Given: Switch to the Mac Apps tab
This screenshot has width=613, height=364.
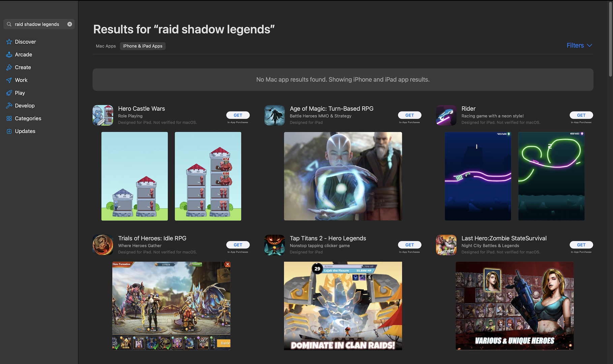Looking at the screenshot, I should (106, 46).
